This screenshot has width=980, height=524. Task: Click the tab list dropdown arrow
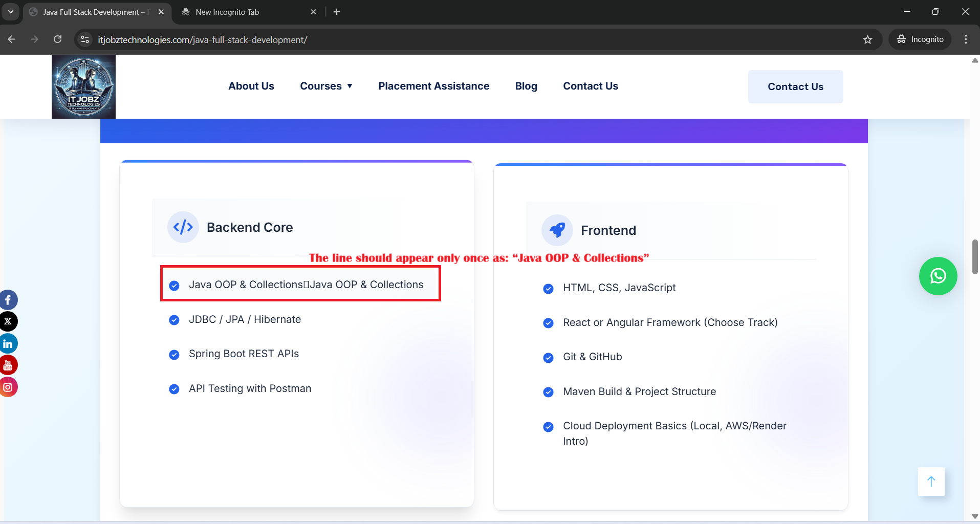pyautogui.click(x=10, y=12)
